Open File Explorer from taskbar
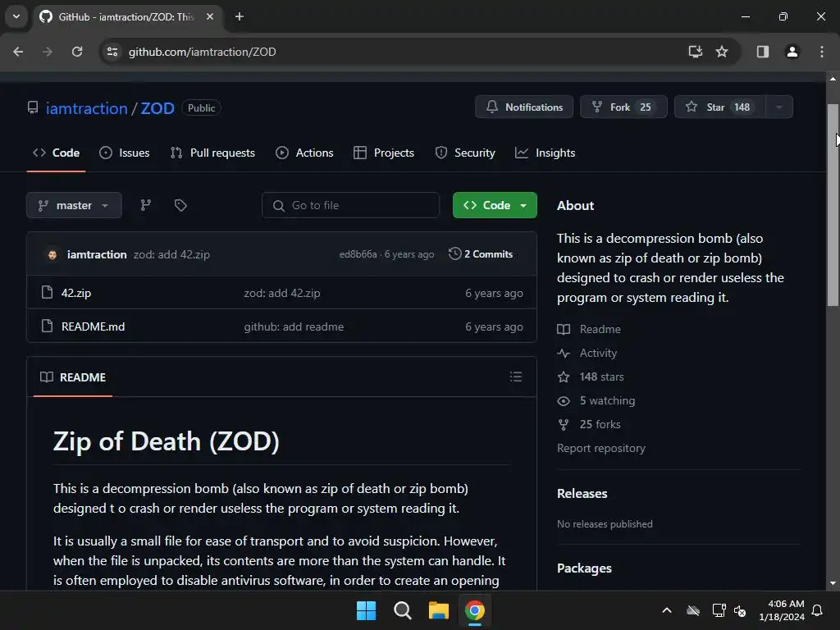The image size is (840, 630). point(439,610)
